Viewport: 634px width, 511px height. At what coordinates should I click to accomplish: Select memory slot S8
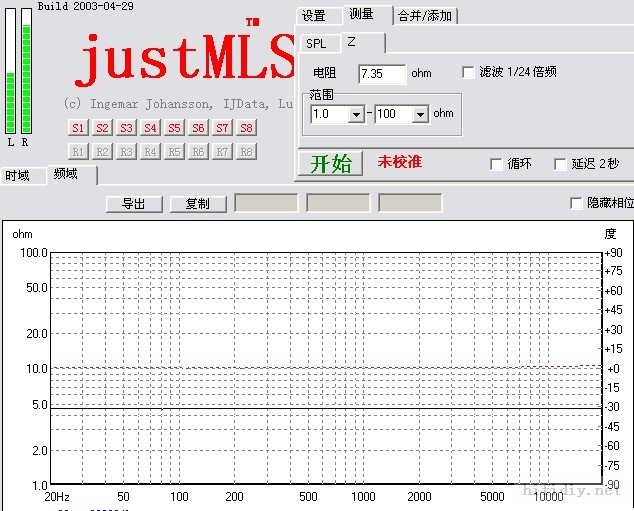(x=246, y=128)
